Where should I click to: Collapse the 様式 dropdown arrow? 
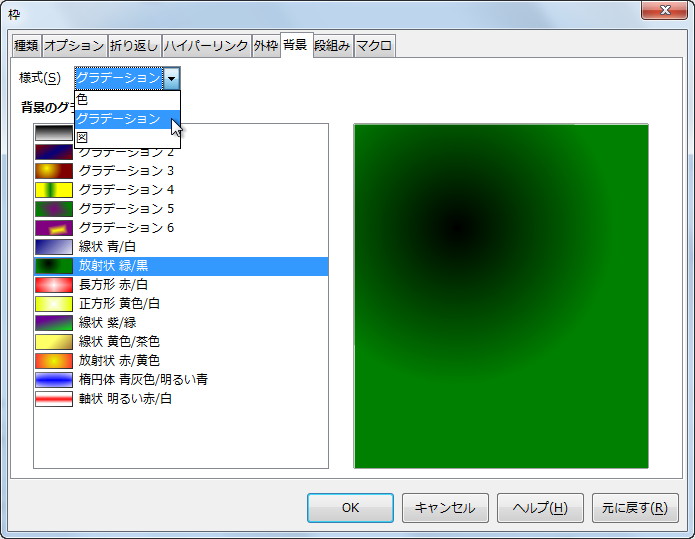point(172,79)
